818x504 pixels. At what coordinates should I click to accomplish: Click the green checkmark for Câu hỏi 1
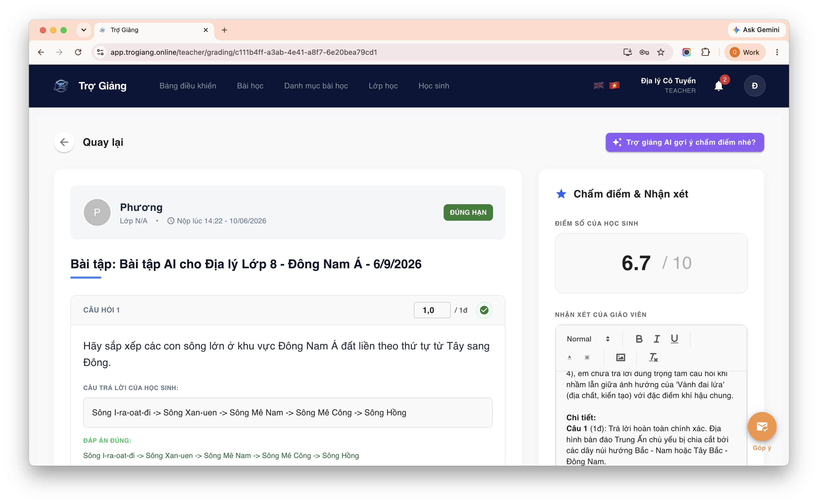pyautogui.click(x=484, y=310)
